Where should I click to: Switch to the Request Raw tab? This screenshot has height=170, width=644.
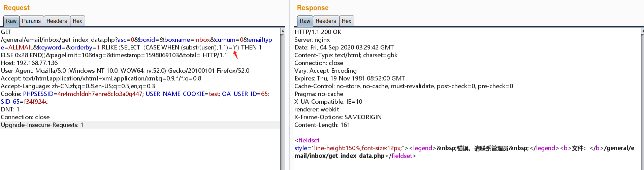(x=11, y=21)
